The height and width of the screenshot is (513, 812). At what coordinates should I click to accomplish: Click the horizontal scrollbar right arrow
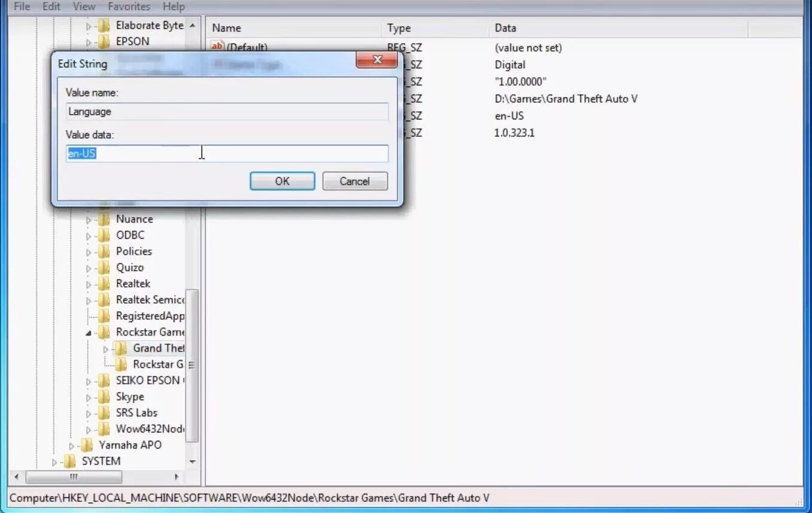(177, 477)
